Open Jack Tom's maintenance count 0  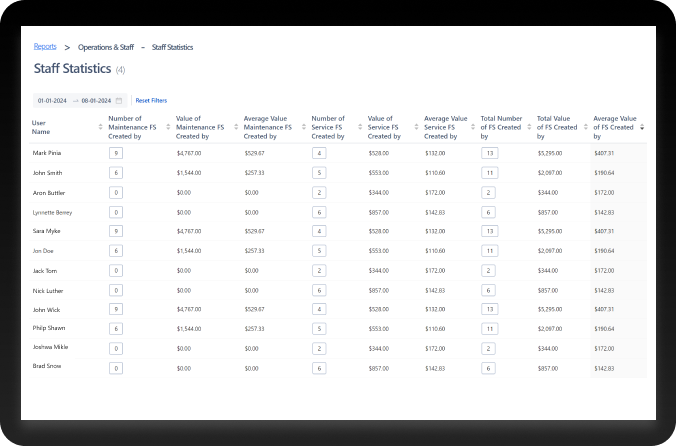click(x=116, y=271)
